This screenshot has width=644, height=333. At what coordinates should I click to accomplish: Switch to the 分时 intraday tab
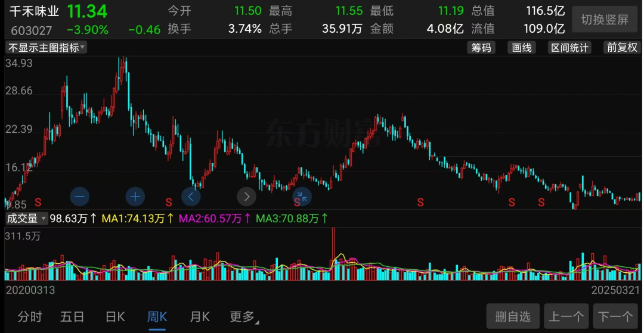pos(30,316)
